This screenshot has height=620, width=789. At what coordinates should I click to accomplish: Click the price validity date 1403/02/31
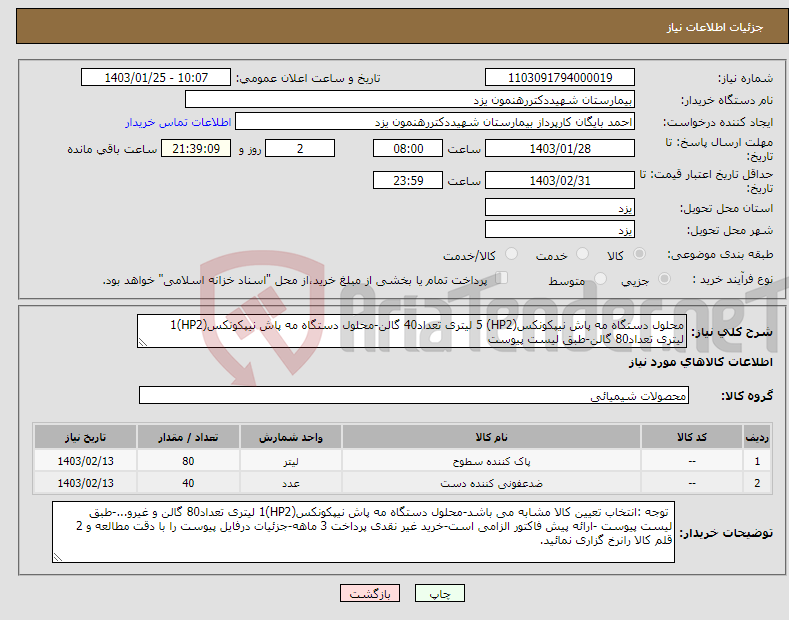pyautogui.click(x=560, y=180)
